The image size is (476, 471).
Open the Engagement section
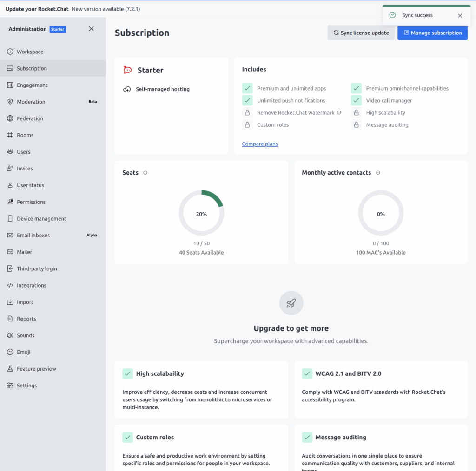[53, 85]
